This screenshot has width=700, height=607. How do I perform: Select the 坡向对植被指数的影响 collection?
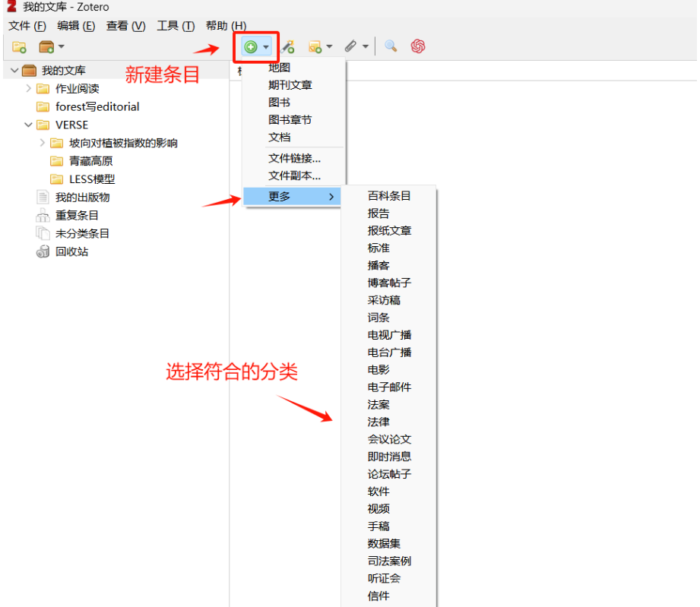[123, 143]
